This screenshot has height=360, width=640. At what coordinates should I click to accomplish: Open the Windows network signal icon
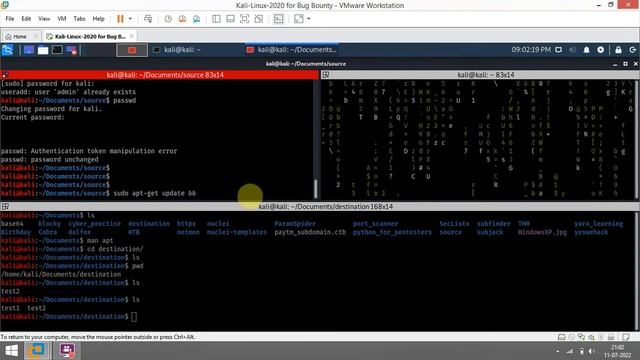[570, 351]
